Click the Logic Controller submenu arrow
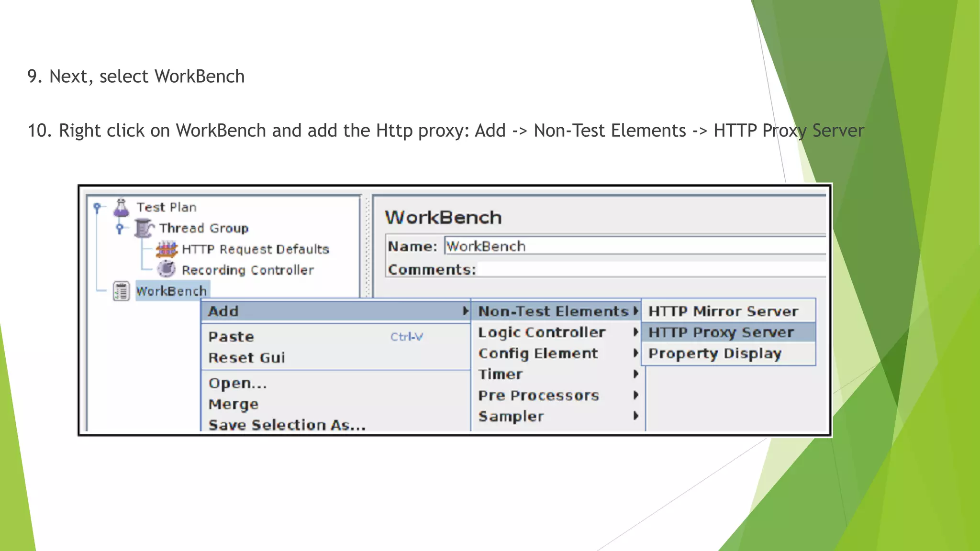Image resolution: width=980 pixels, height=551 pixels. tap(635, 332)
